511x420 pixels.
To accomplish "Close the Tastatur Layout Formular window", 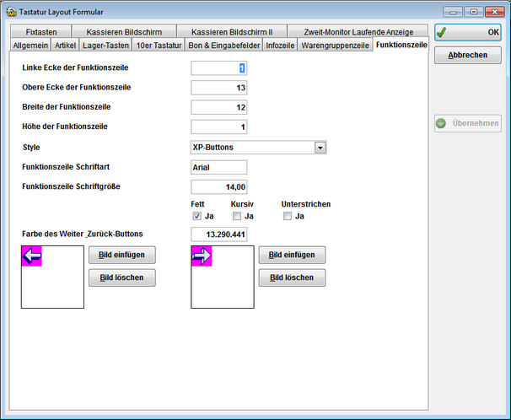I will tap(495, 12).
